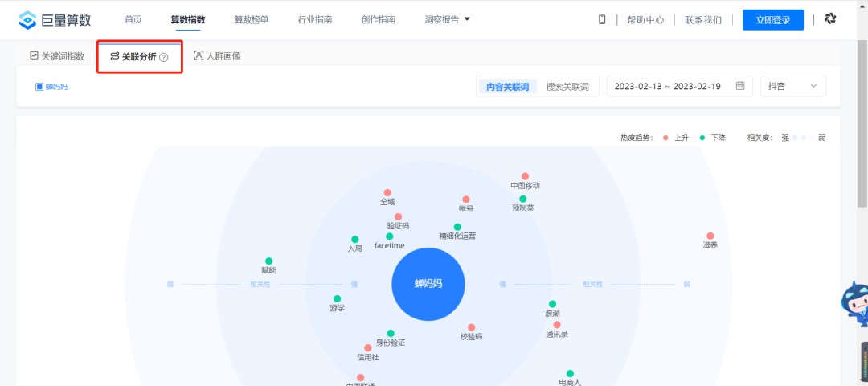The height and width of the screenshot is (386, 868).
Task: Go to 首页 in top navigation
Action: [133, 20]
